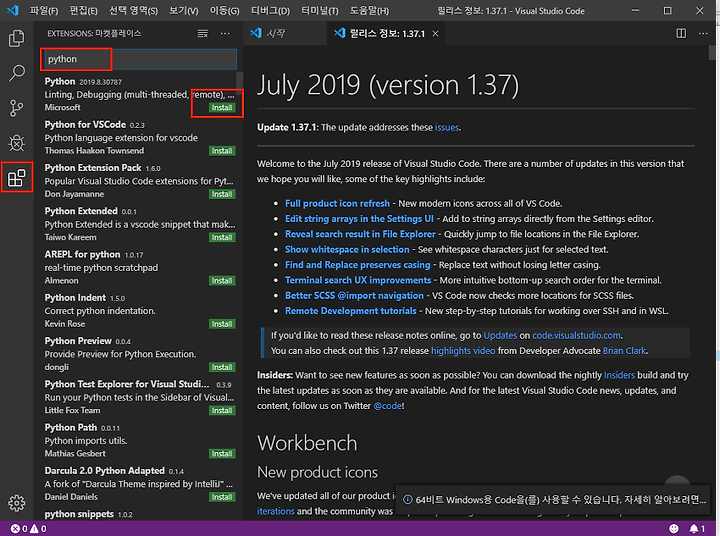Open the Updates link
720x536 pixels.
point(500,335)
